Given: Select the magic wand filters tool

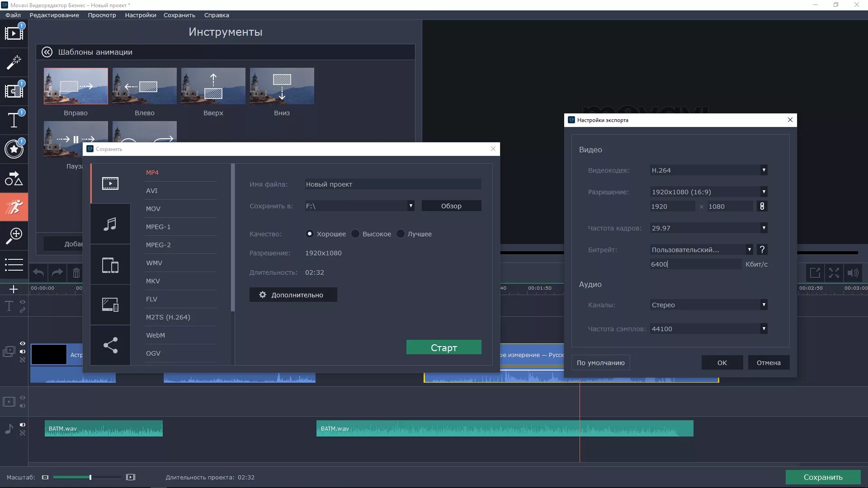Looking at the screenshot, I should point(14,62).
